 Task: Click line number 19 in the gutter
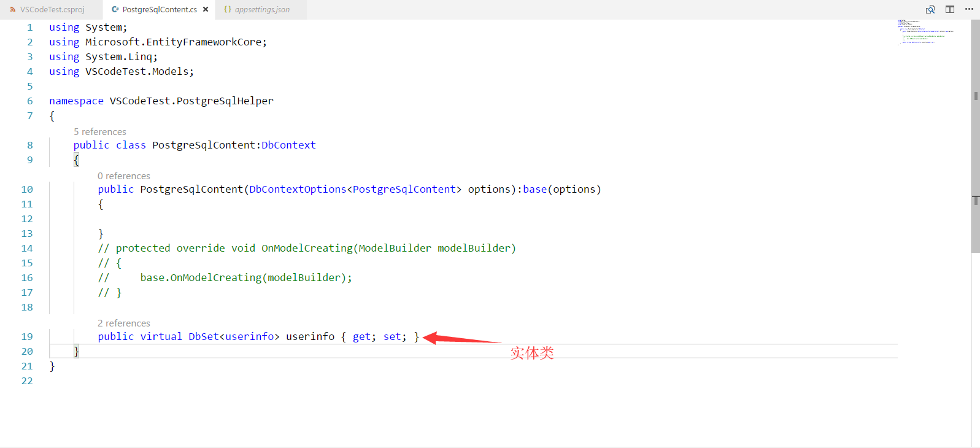tap(27, 337)
